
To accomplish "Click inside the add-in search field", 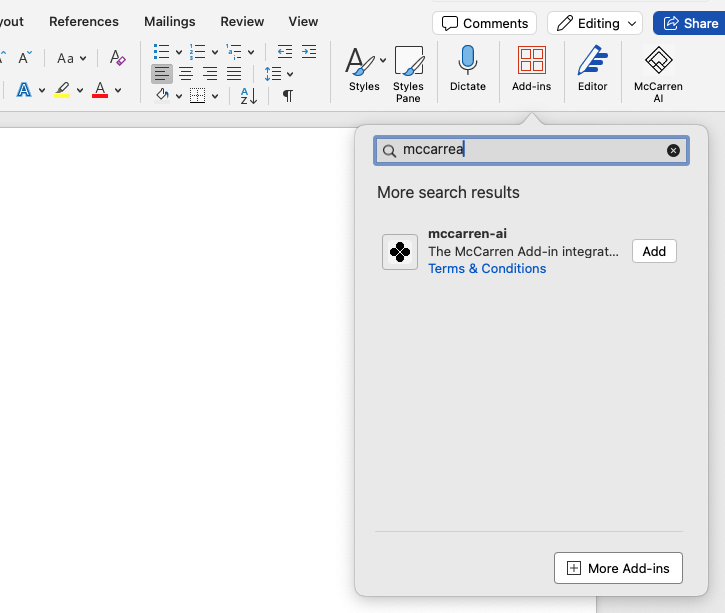I will 531,150.
